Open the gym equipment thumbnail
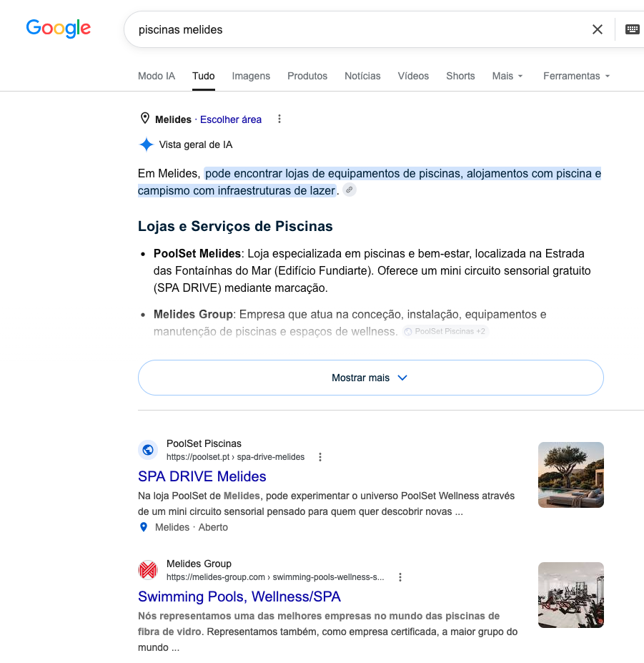The height and width of the screenshot is (663, 644). tap(571, 594)
